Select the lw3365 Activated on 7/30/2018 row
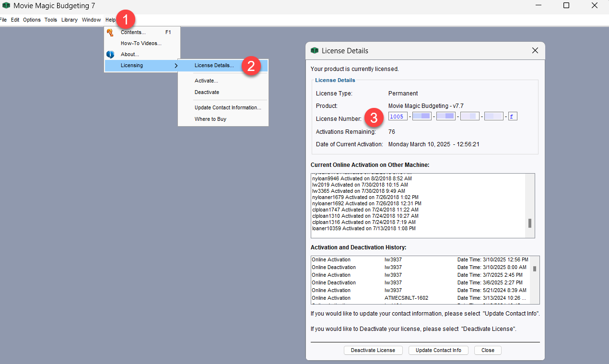 pyautogui.click(x=418, y=191)
